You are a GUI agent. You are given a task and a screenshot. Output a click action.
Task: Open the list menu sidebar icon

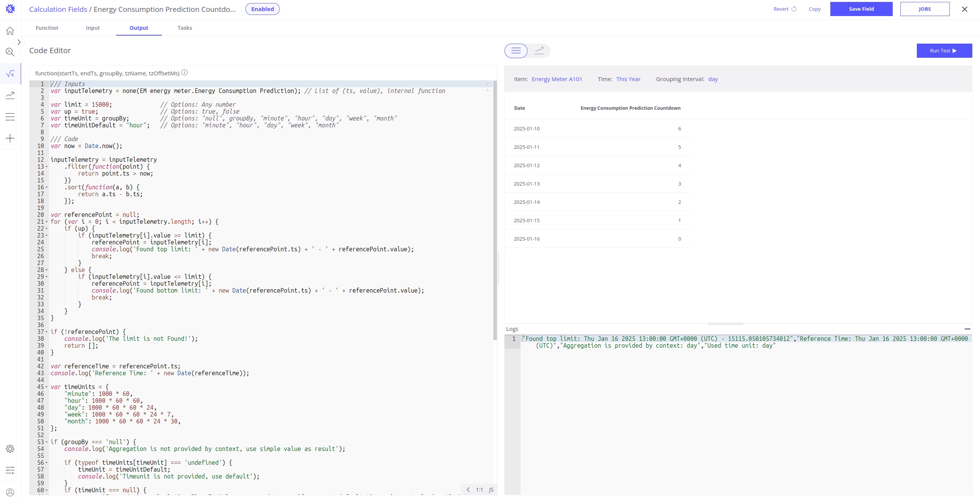pos(10,117)
